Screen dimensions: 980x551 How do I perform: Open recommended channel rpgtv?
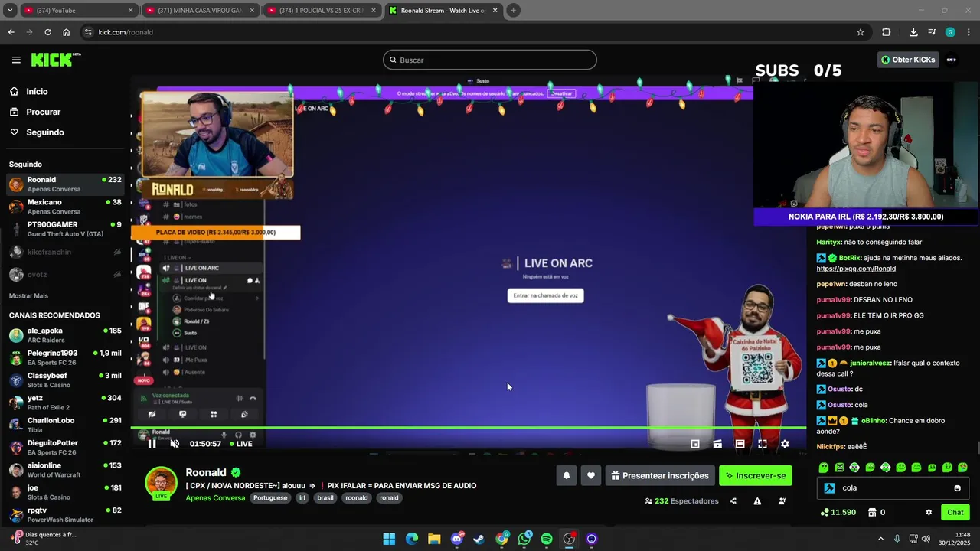[x=65, y=514]
